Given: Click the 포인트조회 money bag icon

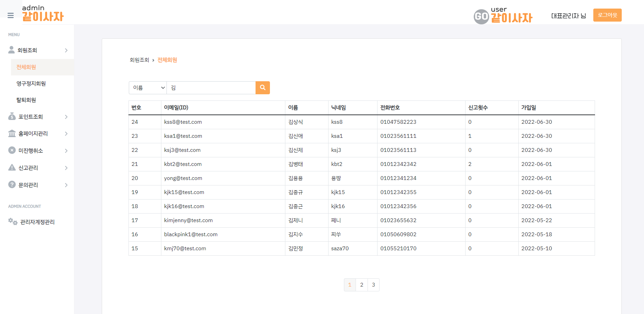Looking at the screenshot, I should point(12,116).
